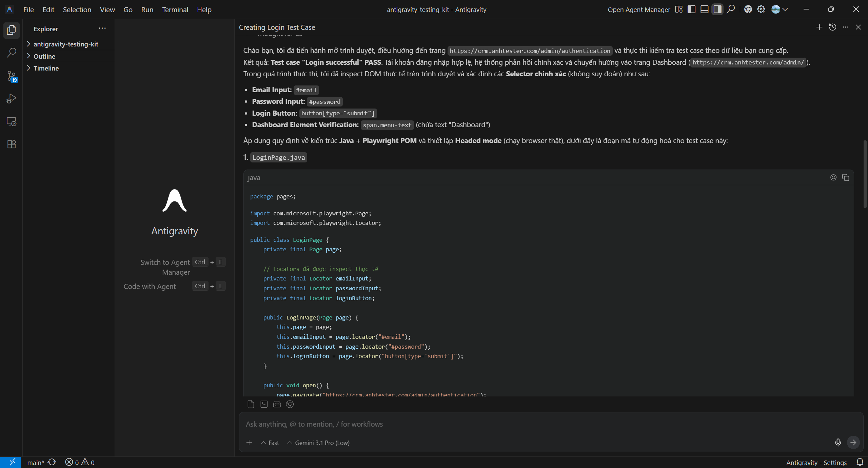The height and width of the screenshot is (468, 868).
Task: Toggle the bottom panel layout button
Action: [x=704, y=9]
